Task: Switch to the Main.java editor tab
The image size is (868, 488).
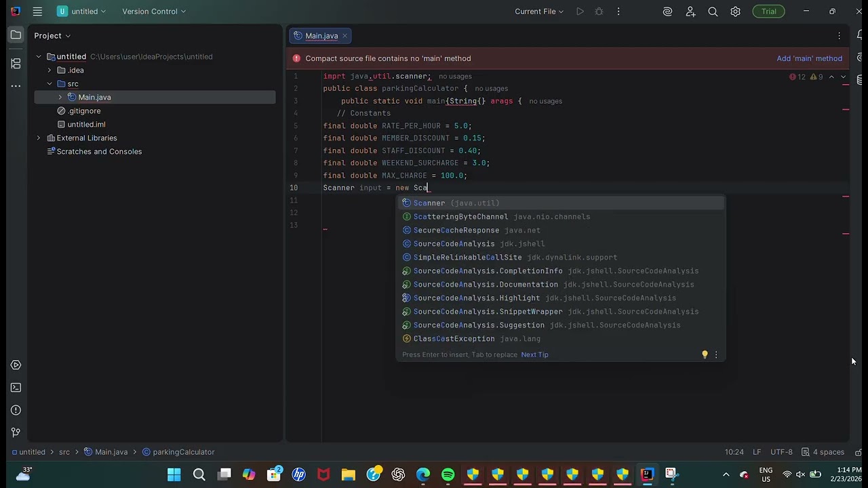Action: click(321, 36)
